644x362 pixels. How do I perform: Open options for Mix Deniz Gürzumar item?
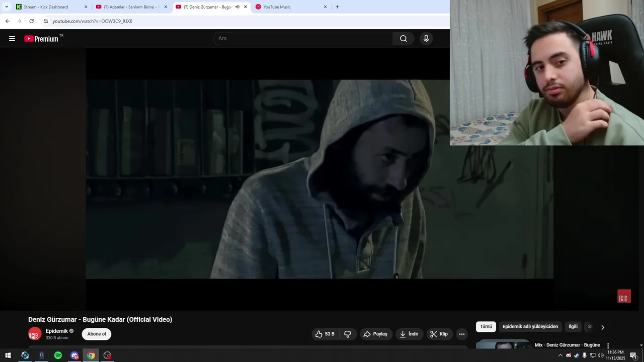click(608, 346)
